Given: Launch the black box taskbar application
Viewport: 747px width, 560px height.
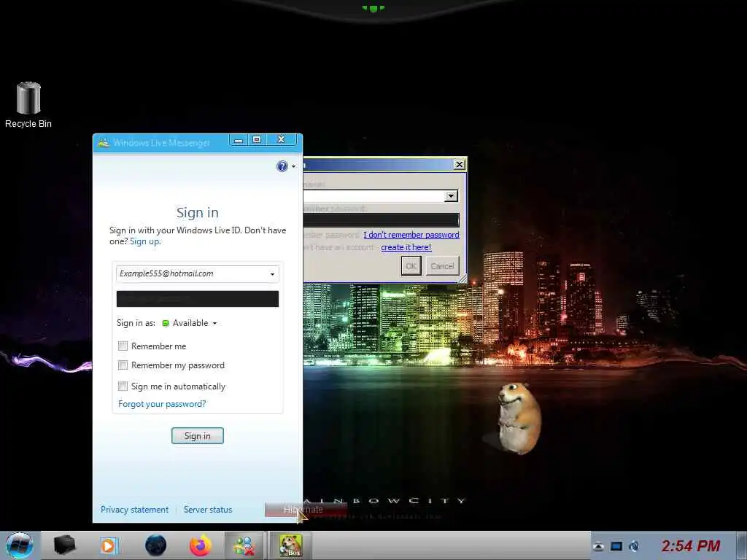Looking at the screenshot, I should click(64, 545).
